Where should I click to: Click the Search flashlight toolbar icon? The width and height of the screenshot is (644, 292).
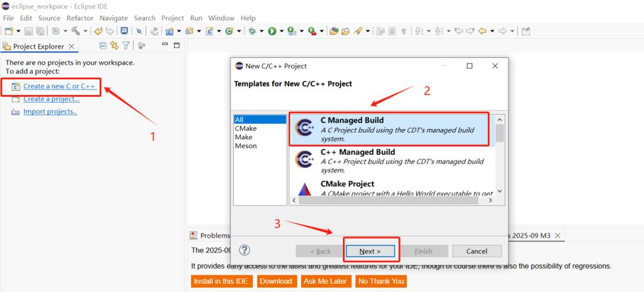click(x=357, y=31)
